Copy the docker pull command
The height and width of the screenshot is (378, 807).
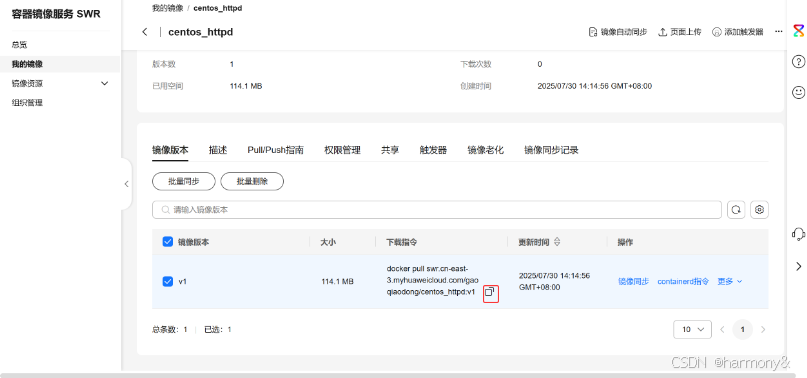click(x=490, y=293)
